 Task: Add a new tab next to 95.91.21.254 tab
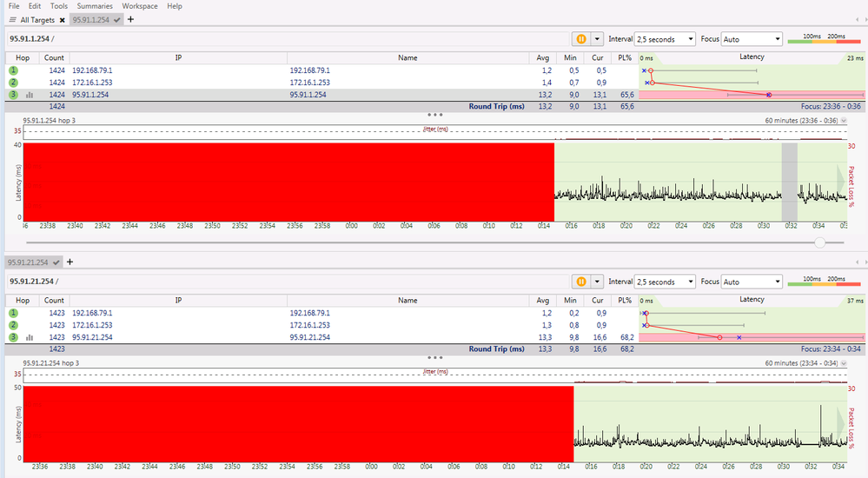point(70,262)
